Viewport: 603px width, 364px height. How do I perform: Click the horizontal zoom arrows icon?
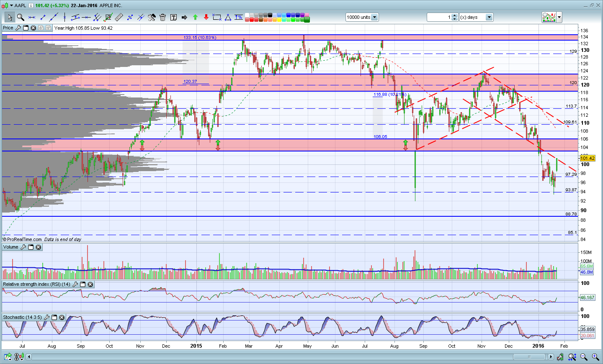572,357
